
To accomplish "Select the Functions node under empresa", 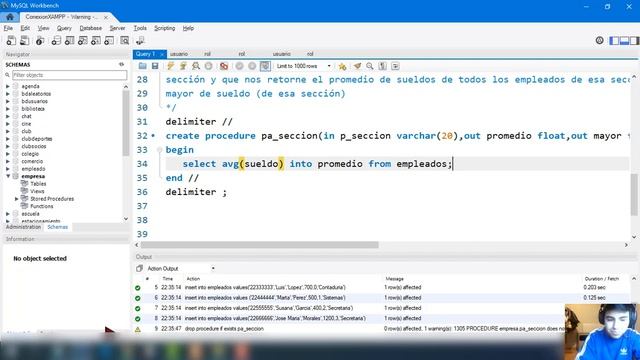I will 42,206.
